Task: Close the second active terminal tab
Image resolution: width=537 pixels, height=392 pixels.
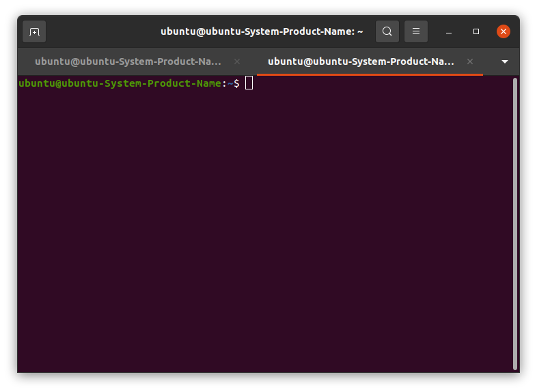Action: click(470, 61)
